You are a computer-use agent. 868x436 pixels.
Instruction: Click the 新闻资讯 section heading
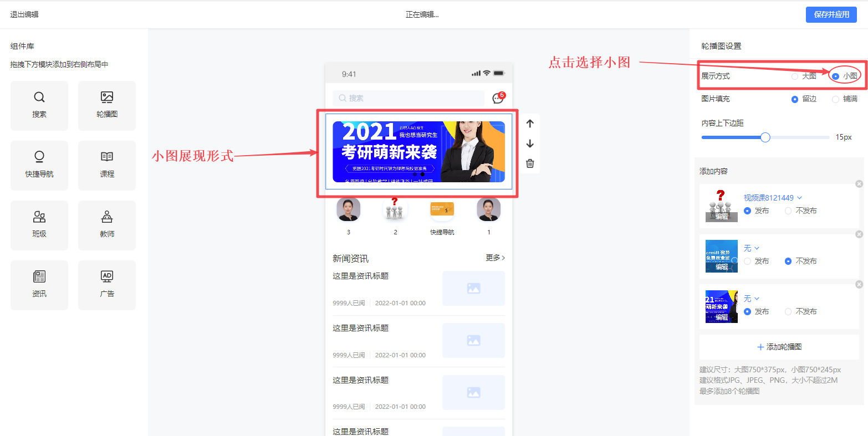coord(350,258)
